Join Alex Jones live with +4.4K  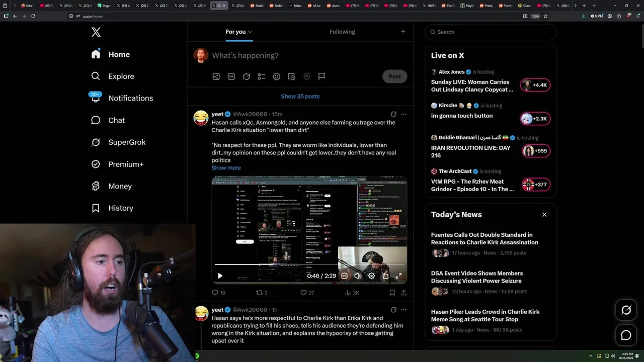tap(535, 85)
